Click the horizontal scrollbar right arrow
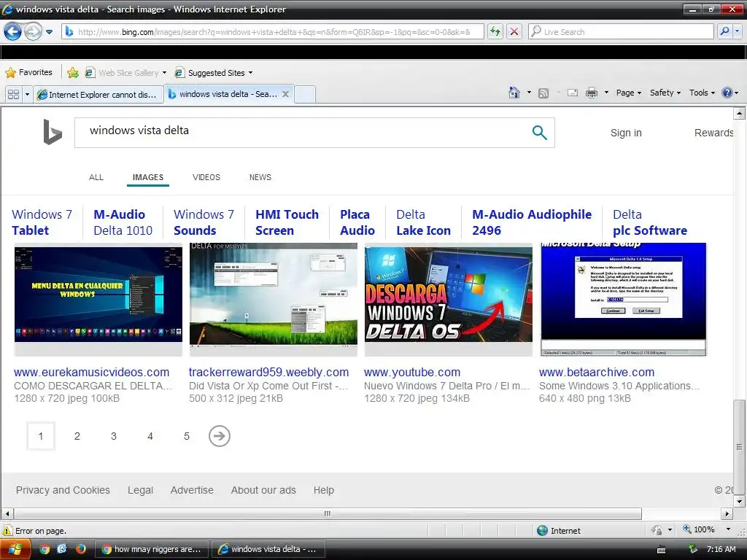This screenshot has width=747, height=560. click(727, 514)
